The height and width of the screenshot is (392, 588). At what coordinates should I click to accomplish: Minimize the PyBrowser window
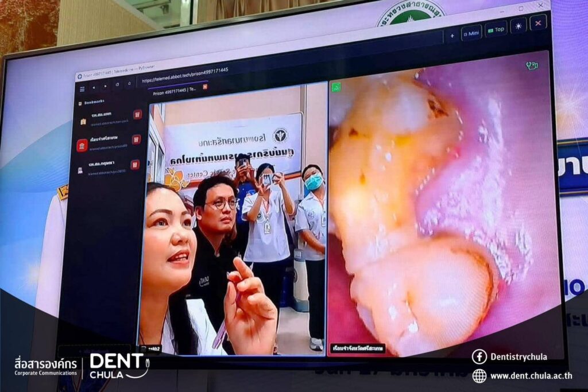tap(502, 12)
